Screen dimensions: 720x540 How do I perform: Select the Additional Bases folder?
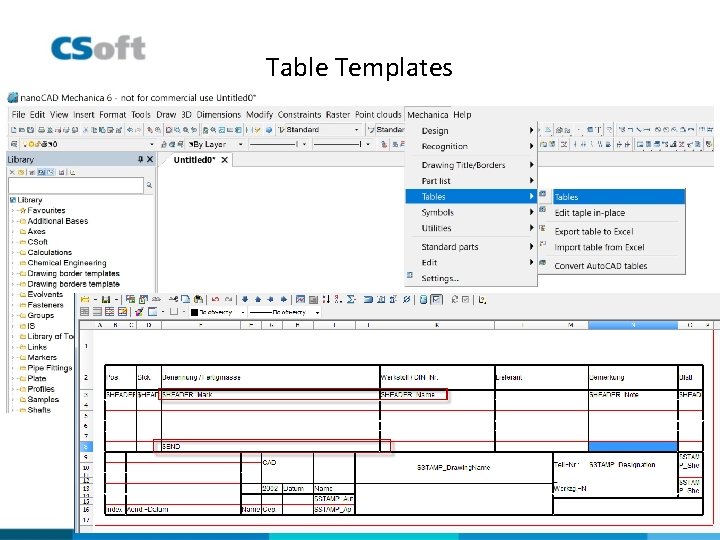tap(57, 221)
